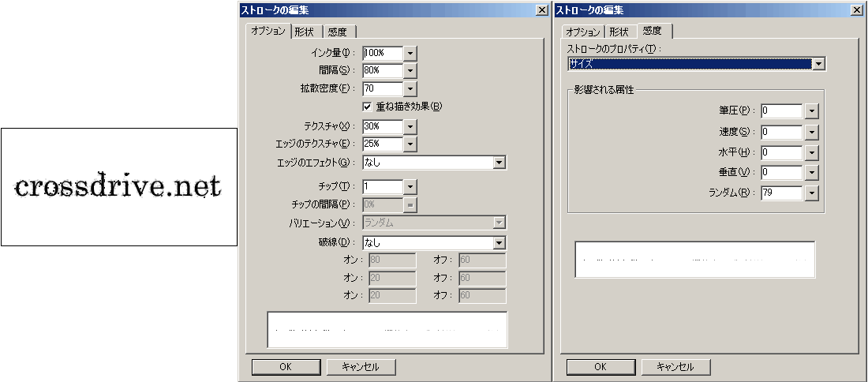Select 感度 tab in right dialog
The image size is (868, 382).
(x=654, y=31)
